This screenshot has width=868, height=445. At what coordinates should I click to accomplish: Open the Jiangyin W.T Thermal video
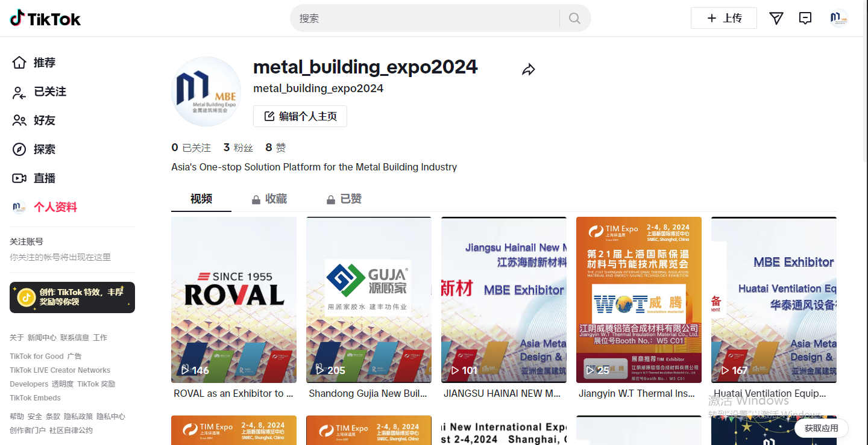pyautogui.click(x=639, y=300)
